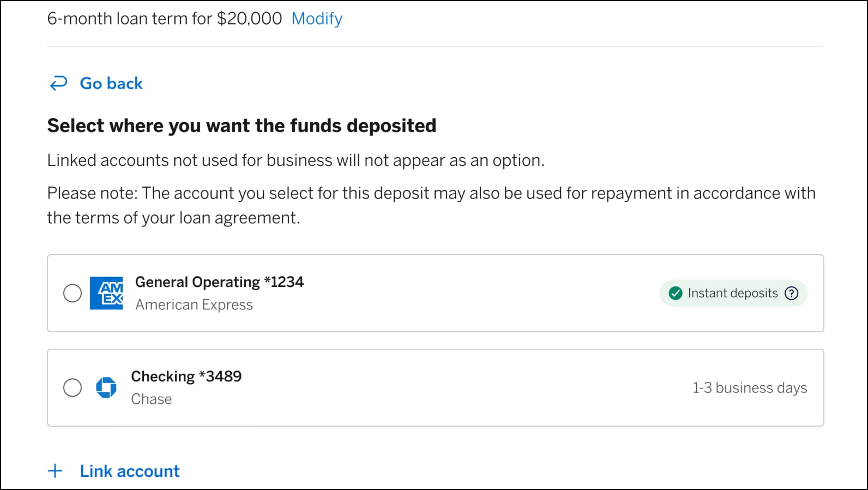Click the Chase bank logo
Viewport: 868px width, 490px height.
point(106,388)
